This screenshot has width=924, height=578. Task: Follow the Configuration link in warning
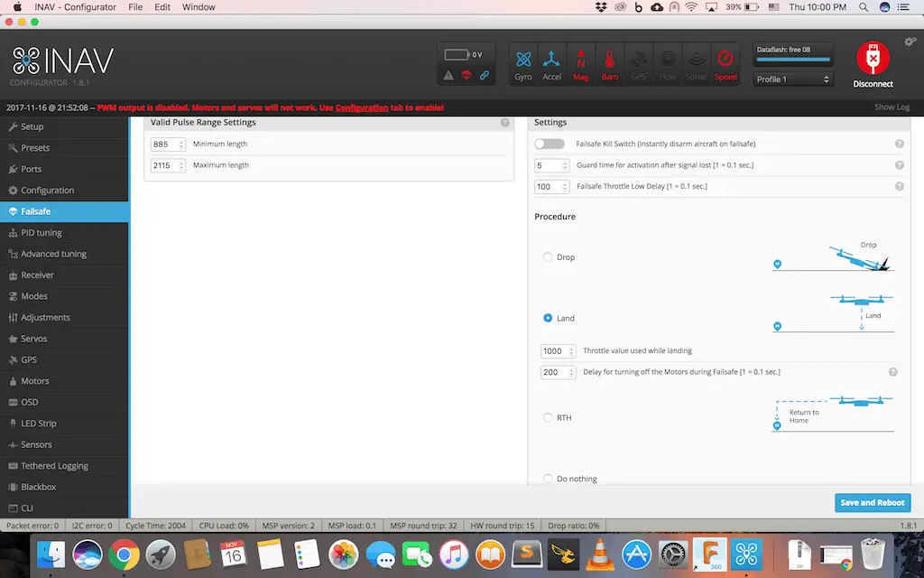pyautogui.click(x=361, y=107)
